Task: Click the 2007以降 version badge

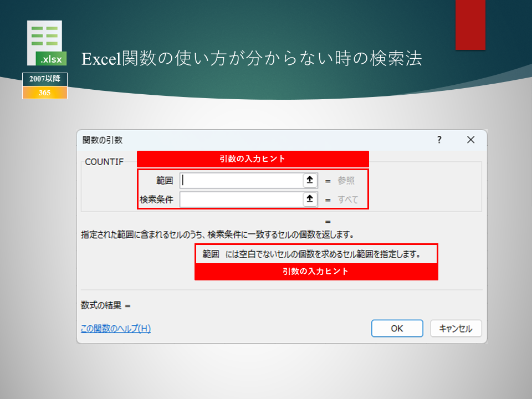Action: point(45,79)
